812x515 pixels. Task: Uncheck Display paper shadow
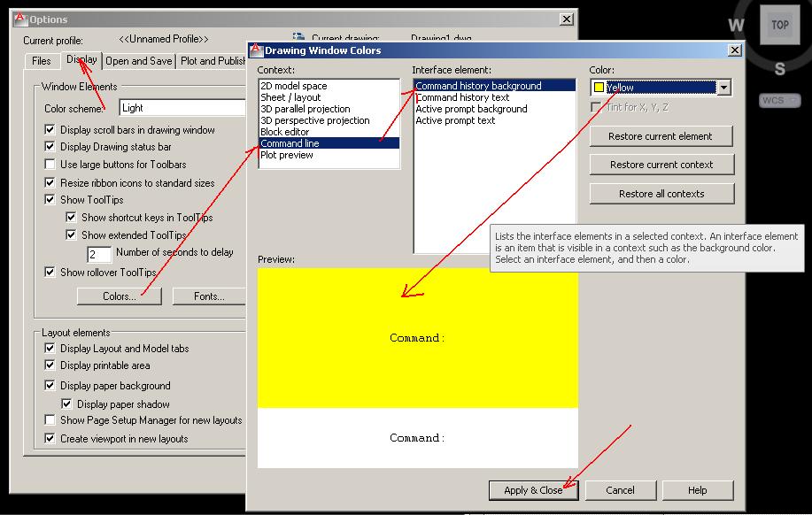pyautogui.click(x=66, y=403)
